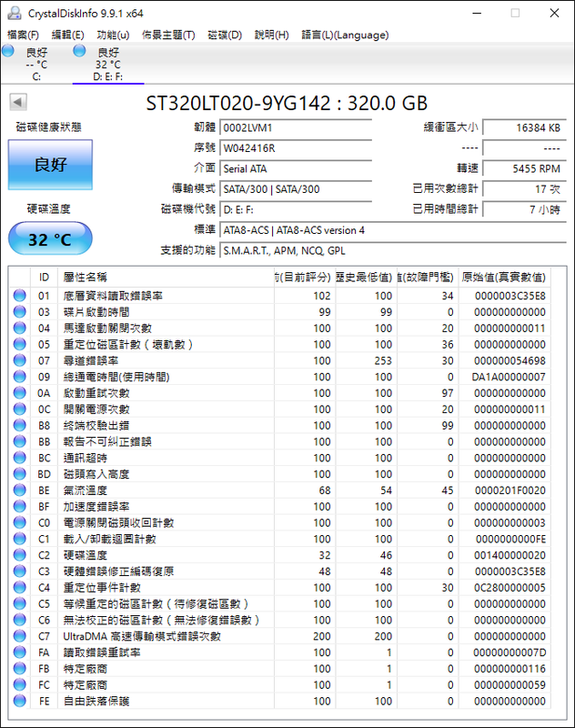Select the 氣流溫度 attribute row
The image size is (575, 728).
click(x=280, y=490)
